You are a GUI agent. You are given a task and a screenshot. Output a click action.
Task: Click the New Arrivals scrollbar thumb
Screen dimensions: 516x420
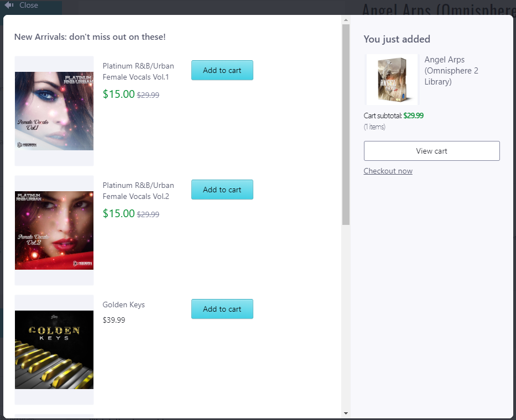tap(346, 124)
